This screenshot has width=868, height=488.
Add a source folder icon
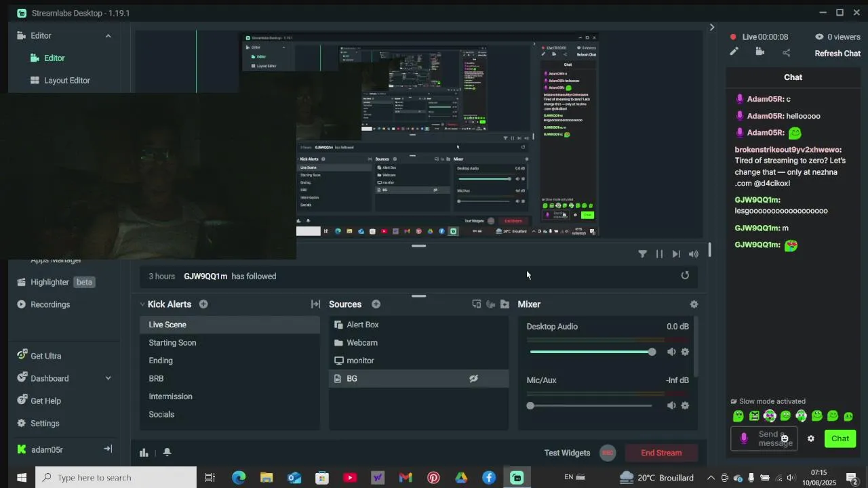tap(505, 304)
